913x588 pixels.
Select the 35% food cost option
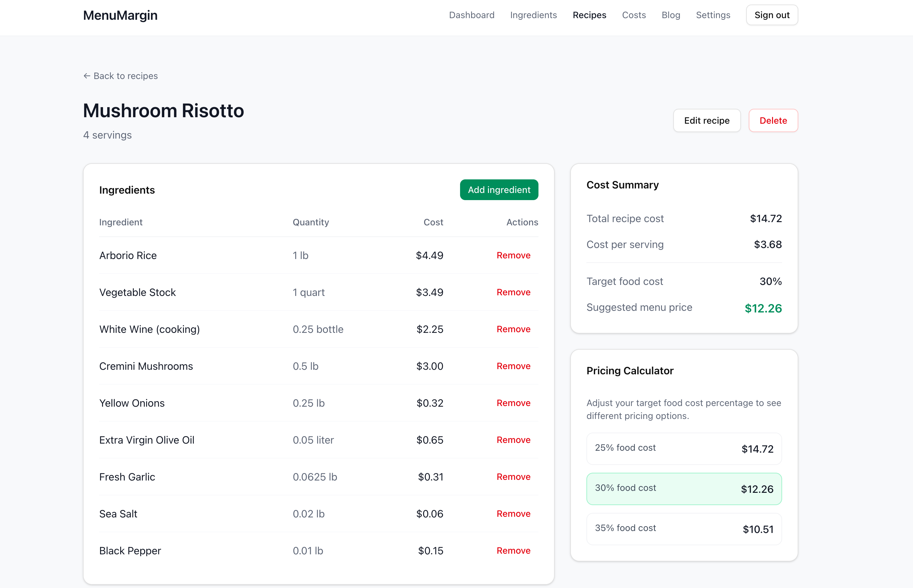pyautogui.click(x=683, y=528)
